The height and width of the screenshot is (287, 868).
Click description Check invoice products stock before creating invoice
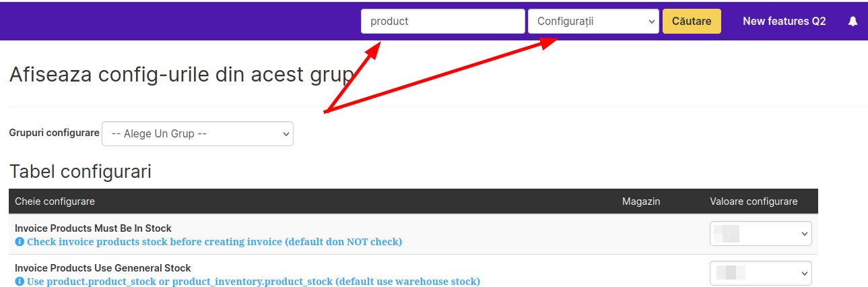coord(214,241)
